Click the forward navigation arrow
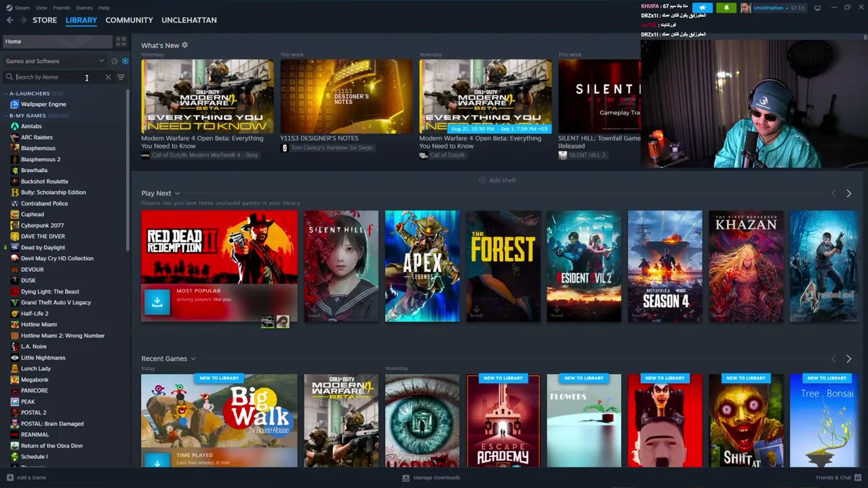868x488 pixels. point(23,20)
